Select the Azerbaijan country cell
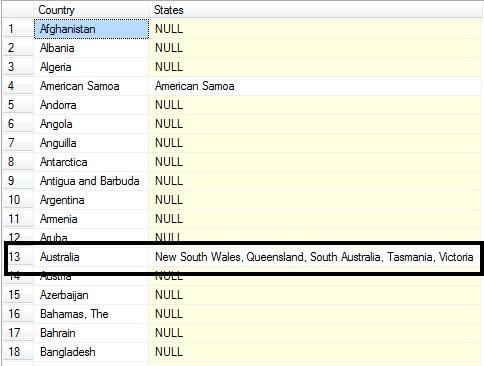Image resolution: width=484 pixels, height=366 pixels. (91, 295)
